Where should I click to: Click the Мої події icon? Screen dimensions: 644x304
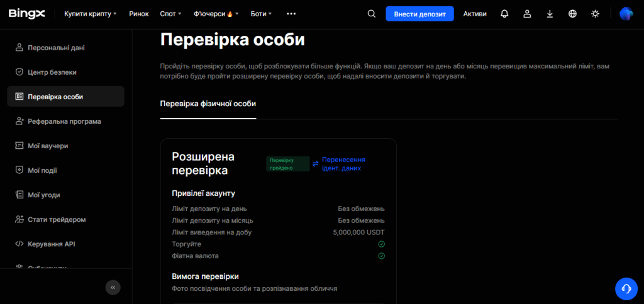[x=19, y=170]
